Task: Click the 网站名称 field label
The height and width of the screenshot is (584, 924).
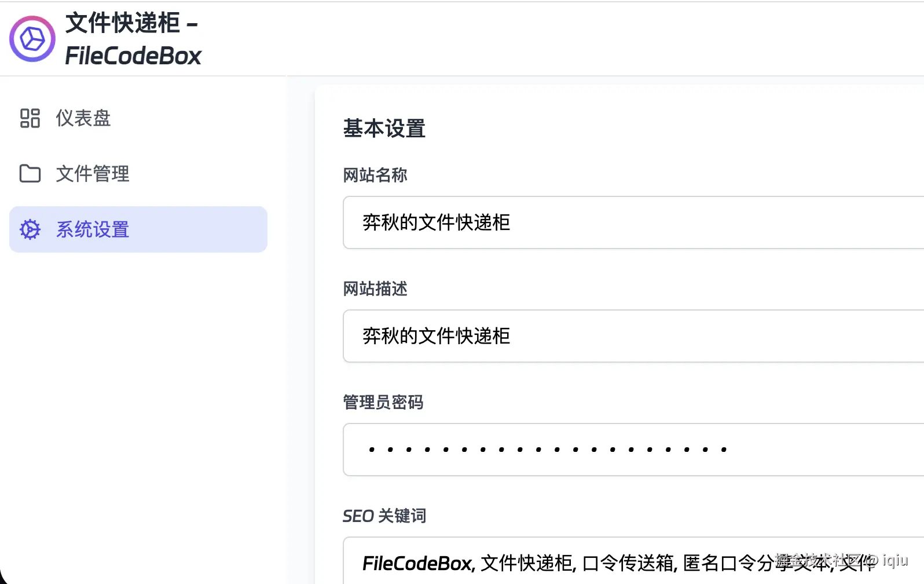Action: [x=375, y=175]
